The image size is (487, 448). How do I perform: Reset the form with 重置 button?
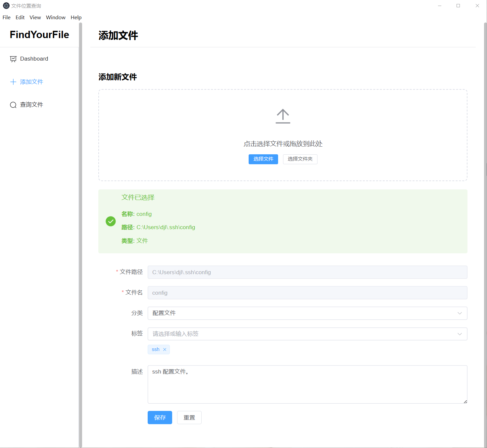tap(189, 418)
